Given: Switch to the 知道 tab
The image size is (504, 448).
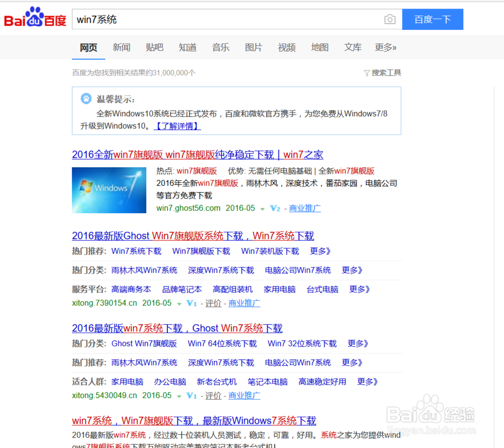Looking at the screenshot, I should 187,47.
